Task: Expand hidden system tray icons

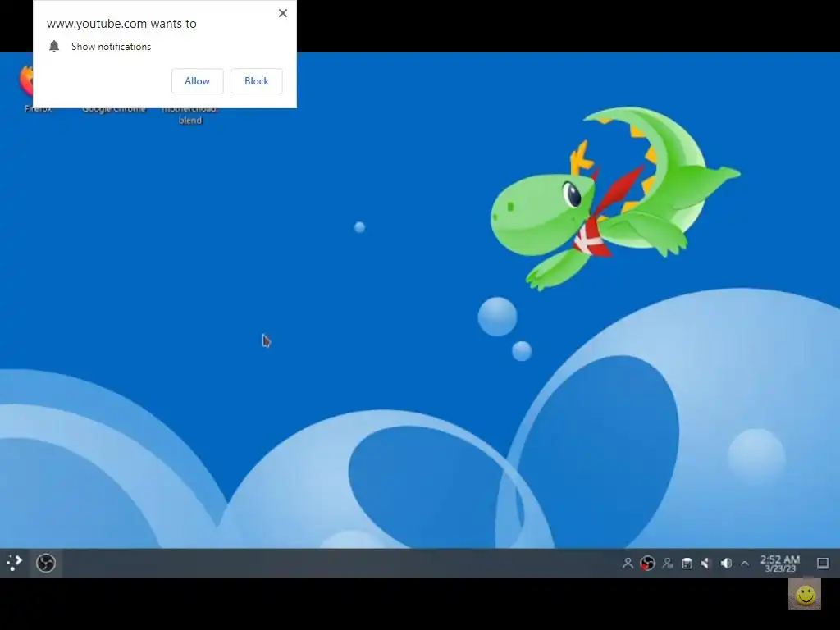Action: coord(745,564)
